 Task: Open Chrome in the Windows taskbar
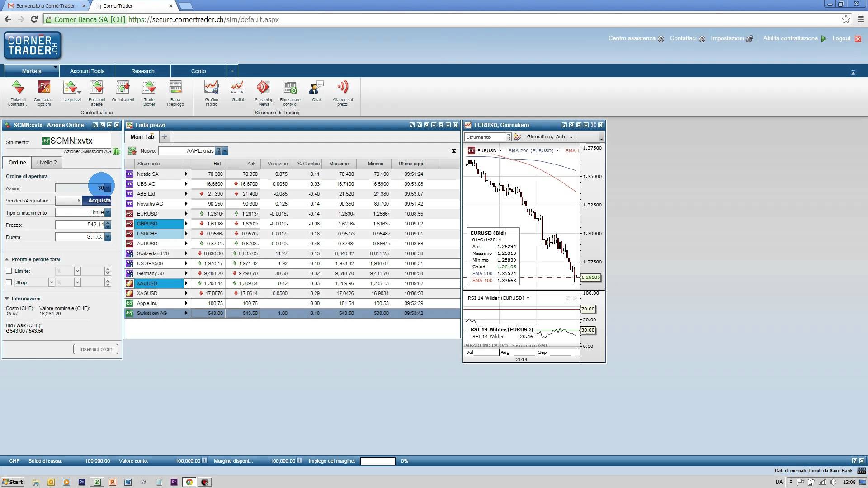click(189, 482)
